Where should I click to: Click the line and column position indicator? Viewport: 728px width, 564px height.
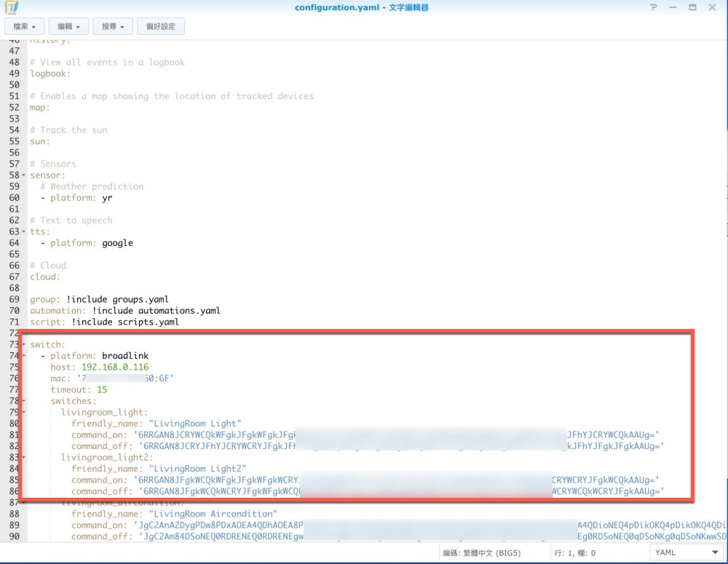[x=575, y=553]
